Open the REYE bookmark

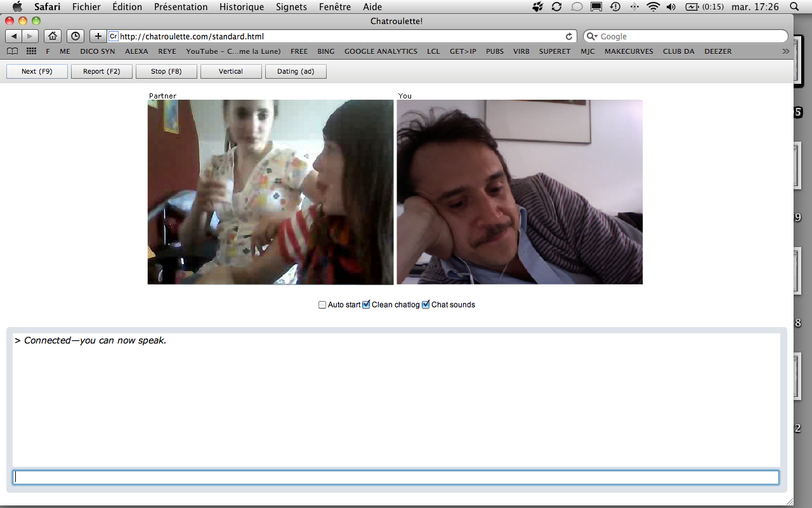click(167, 51)
